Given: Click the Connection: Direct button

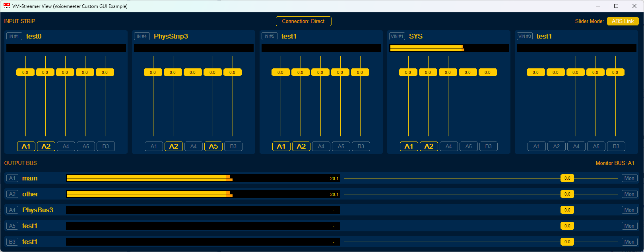Looking at the screenshot, I should [x=303, y=21].
